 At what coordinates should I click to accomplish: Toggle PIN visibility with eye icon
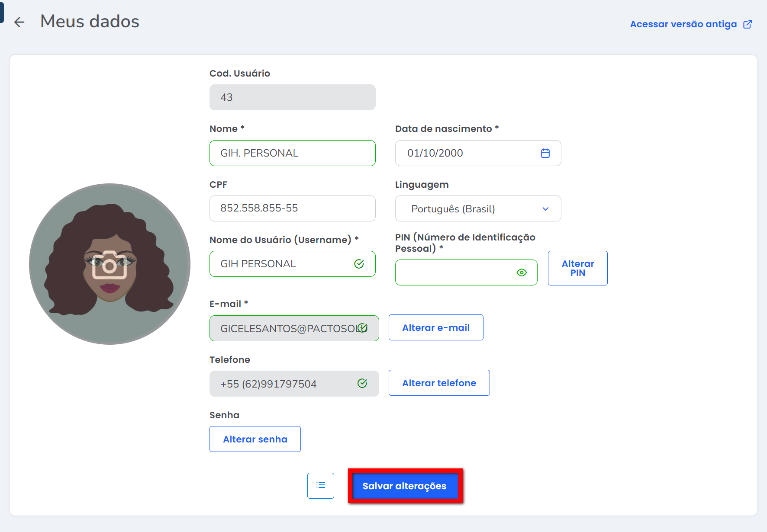coord(522,272)
